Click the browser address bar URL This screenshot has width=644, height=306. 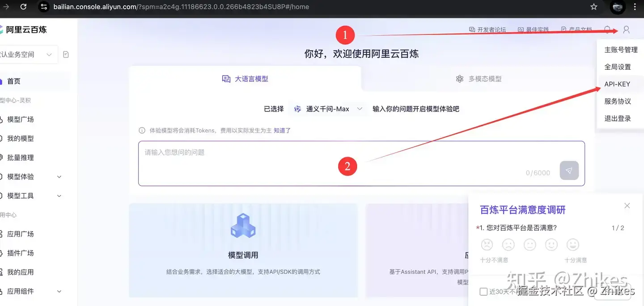point(181,7)
